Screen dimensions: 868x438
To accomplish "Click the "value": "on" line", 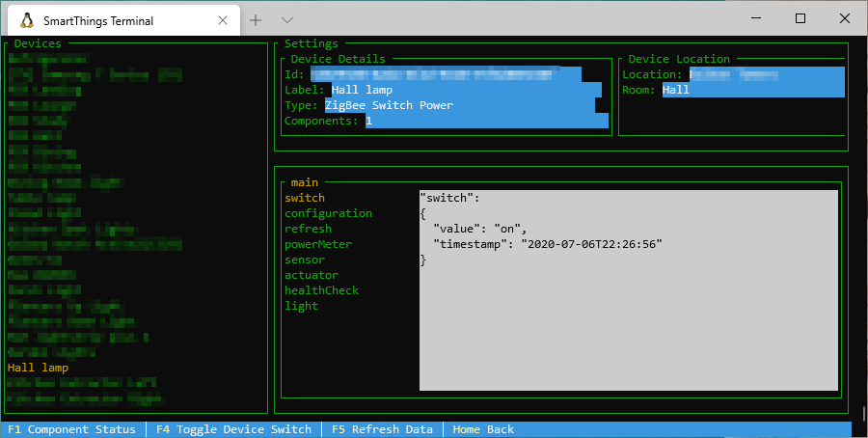I will (479, 229).
